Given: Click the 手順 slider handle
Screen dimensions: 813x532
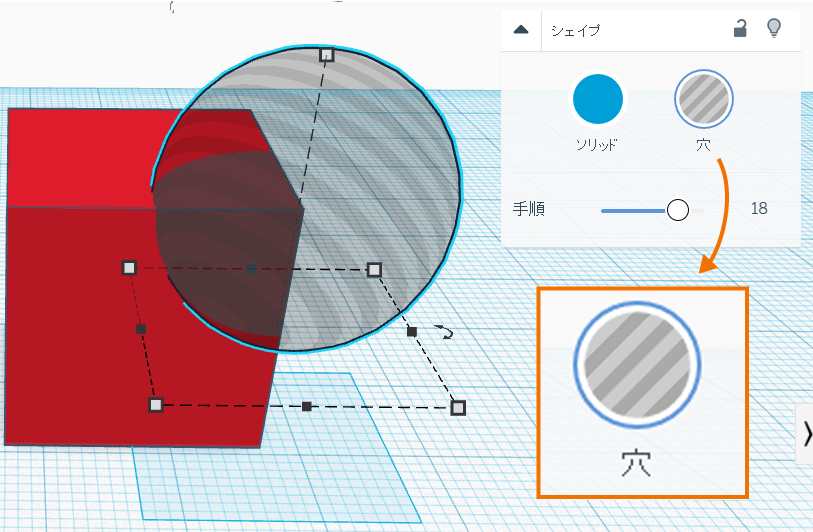Looking at the screenshot, I should tap(678, 210).
